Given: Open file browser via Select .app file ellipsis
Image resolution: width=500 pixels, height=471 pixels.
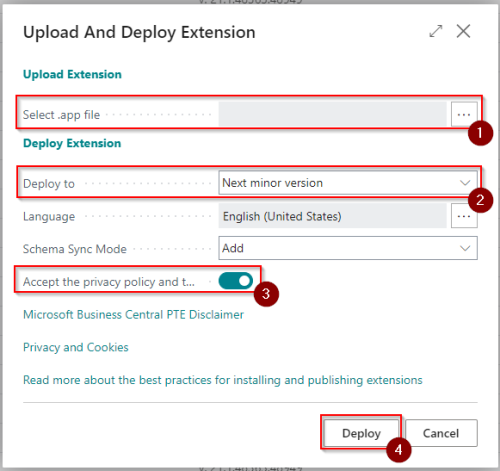Looking at the screenshot, I should click(x=464, y=114).
